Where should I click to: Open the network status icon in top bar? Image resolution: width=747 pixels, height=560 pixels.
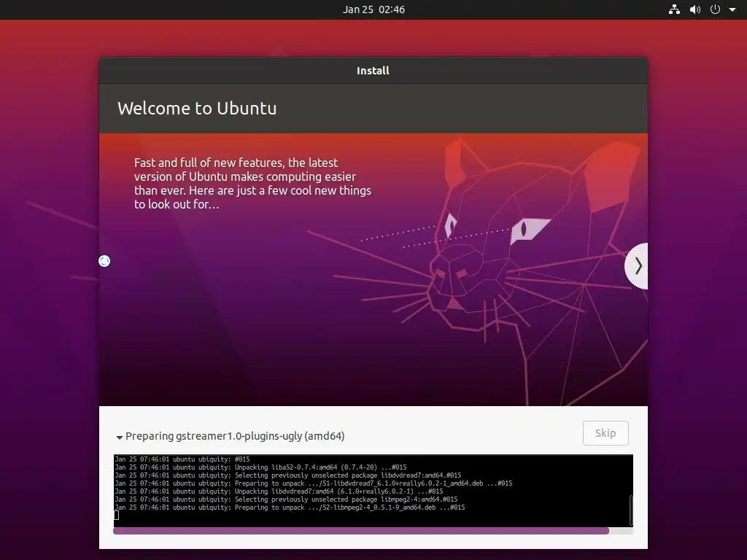click(674, 9)
